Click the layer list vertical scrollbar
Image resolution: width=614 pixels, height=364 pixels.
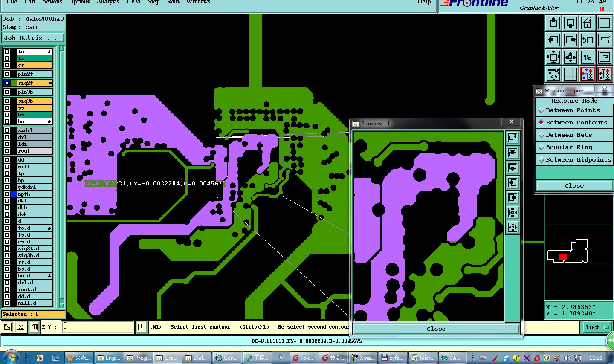click(x=62, y=177)
